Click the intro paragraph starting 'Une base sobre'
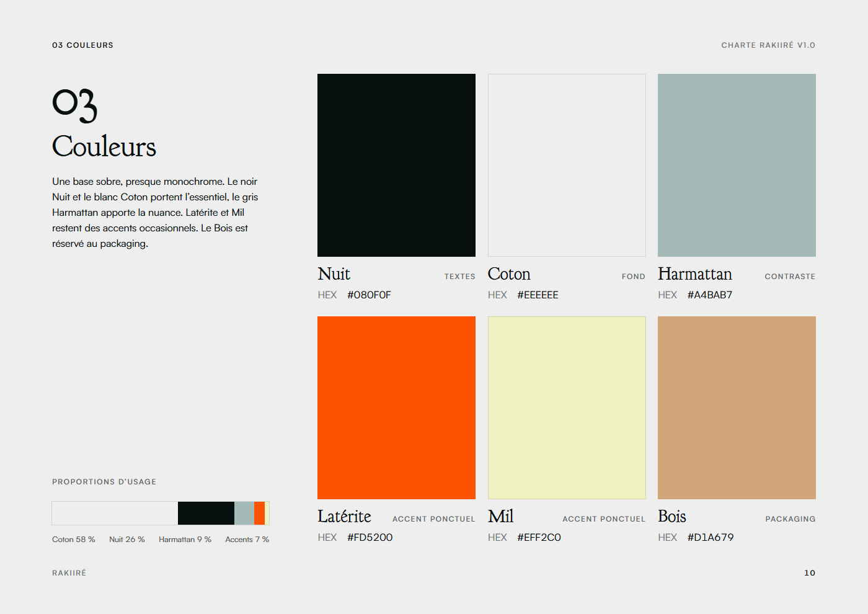868x614 pixels. tap(155, 213)
